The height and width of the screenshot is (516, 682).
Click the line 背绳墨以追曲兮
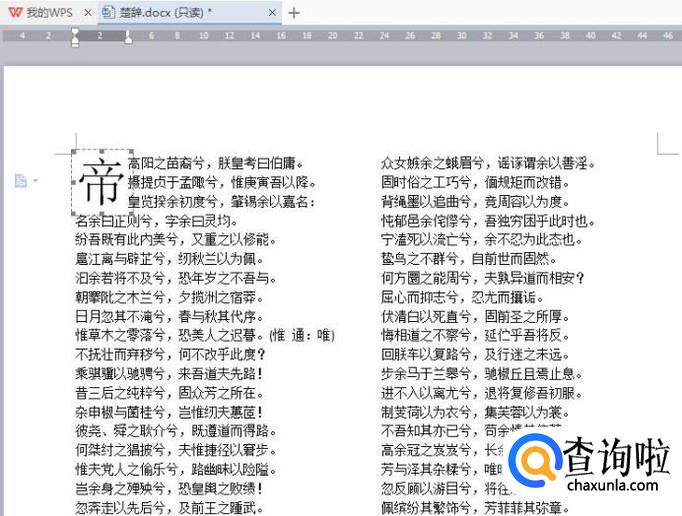(x=426, y=201)
